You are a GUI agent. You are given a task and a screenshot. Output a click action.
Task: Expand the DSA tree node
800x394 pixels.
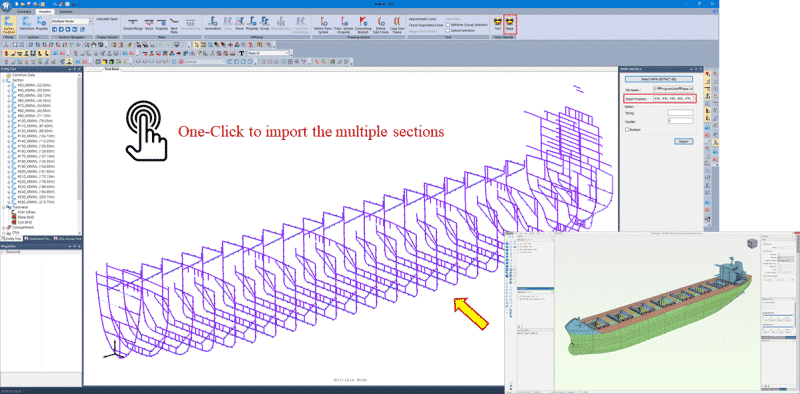click(4, 232)
